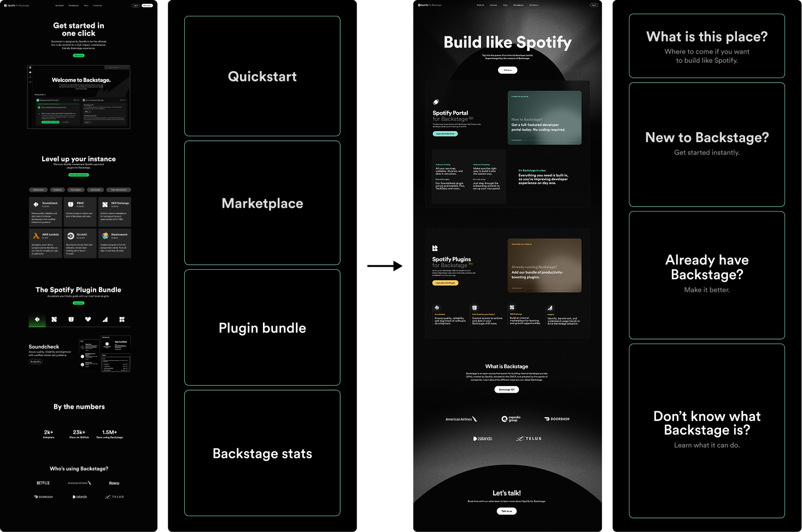Click the Learn about the Plugins yellow button

tap(446, 283)
